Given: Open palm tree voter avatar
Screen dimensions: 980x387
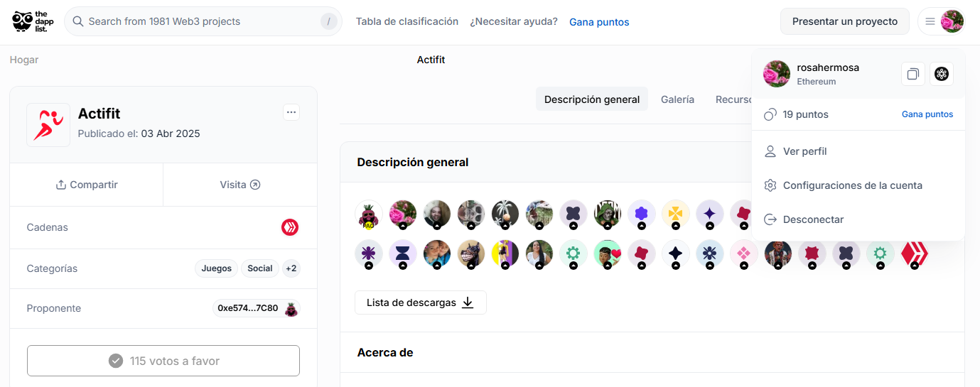Looking at the screenshot, I should 505,214.
